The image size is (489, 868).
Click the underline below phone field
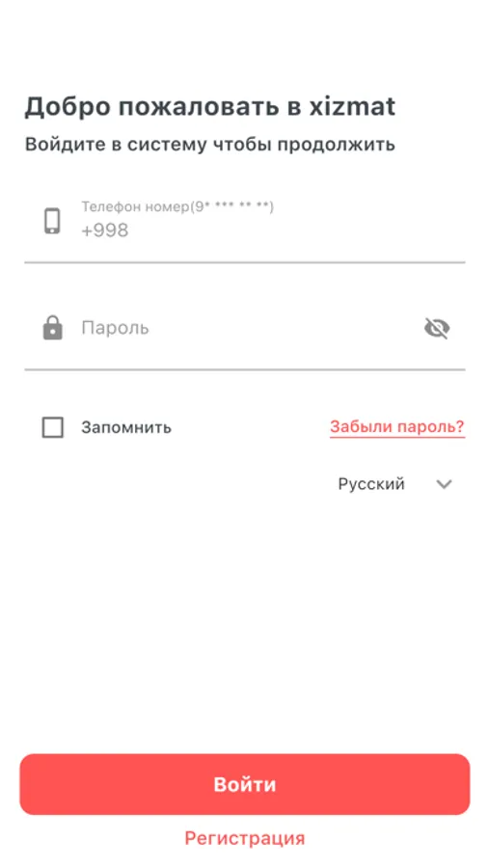click(x=245, y=262)
